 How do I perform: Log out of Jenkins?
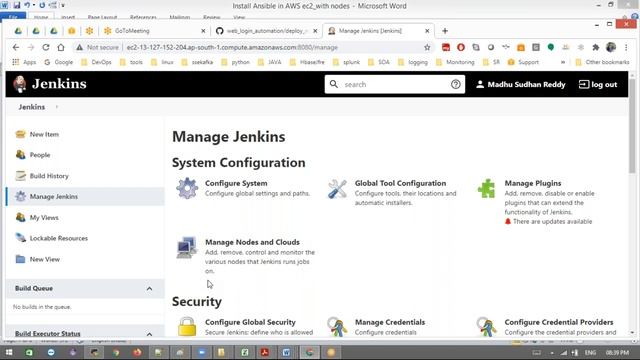click(x=598, y=84)
